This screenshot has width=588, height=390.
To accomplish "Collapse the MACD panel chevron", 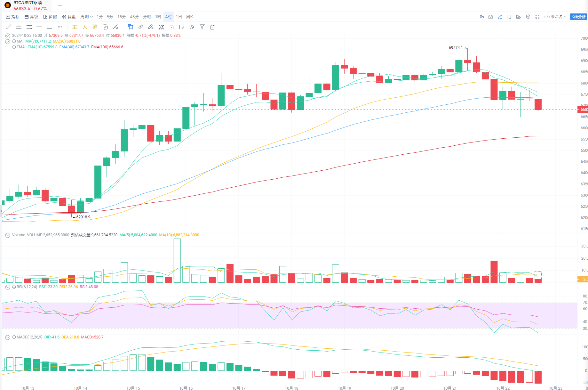I will pyautogui.click(x=8, y=337).
